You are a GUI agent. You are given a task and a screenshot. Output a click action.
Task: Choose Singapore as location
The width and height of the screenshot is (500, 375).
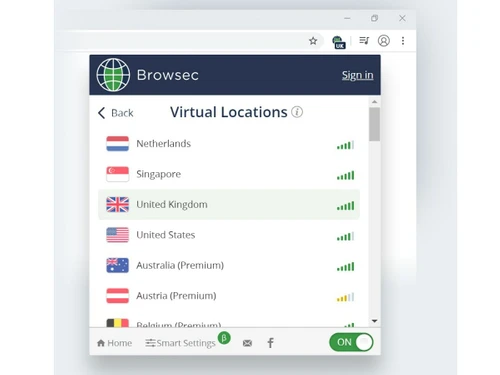[229, 174]
